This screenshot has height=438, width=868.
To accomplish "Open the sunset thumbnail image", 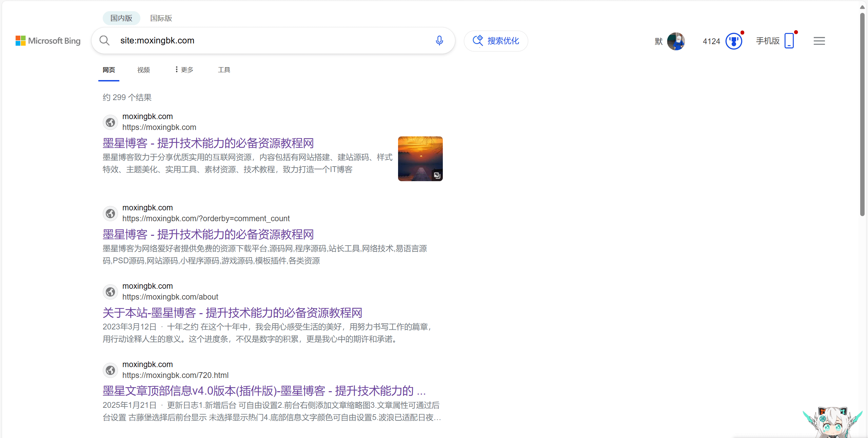I will tap(420, 158).
